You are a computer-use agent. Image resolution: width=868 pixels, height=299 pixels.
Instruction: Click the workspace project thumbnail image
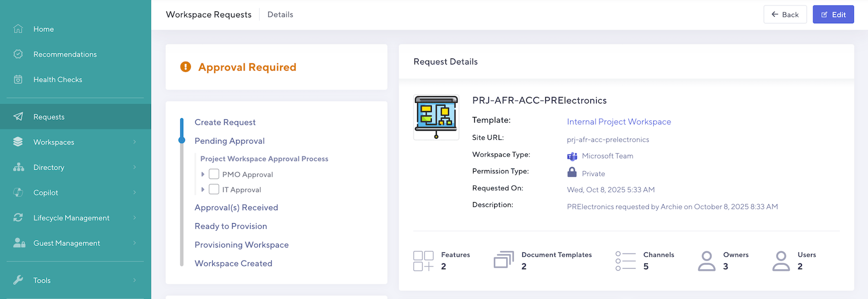click(436, 117)
